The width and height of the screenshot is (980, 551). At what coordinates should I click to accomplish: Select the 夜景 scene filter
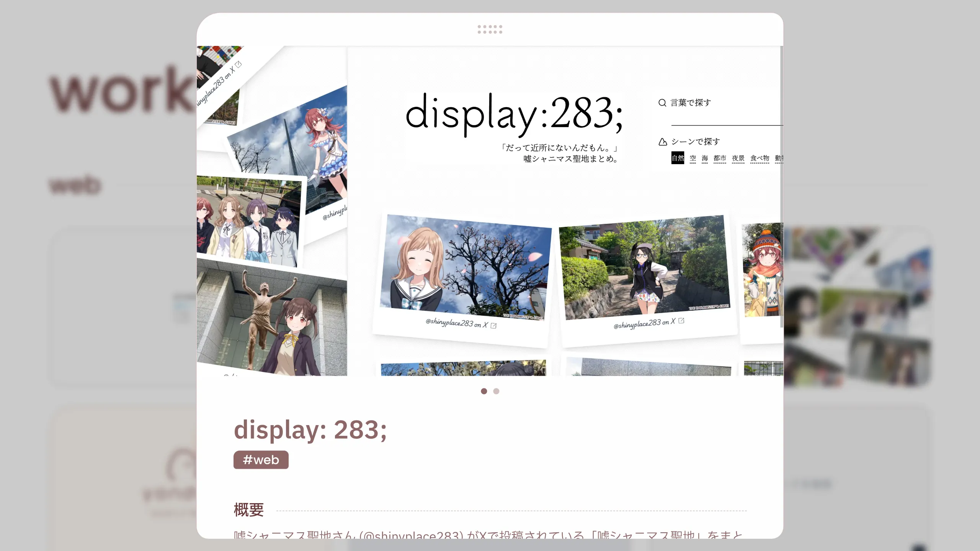(x=738, y=158)
